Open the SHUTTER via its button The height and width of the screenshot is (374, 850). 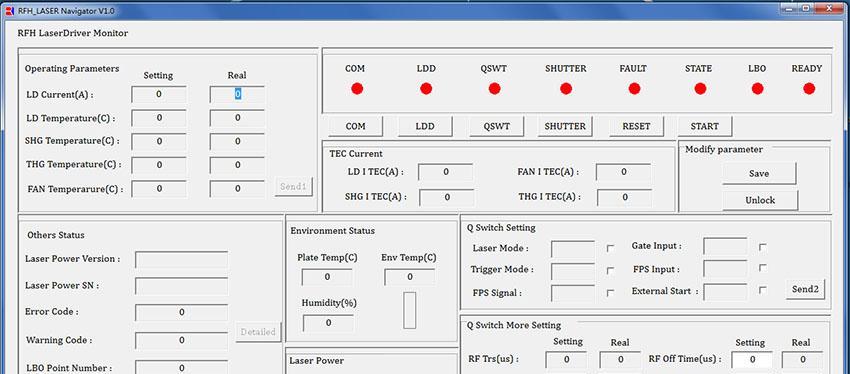click(565, 126)
